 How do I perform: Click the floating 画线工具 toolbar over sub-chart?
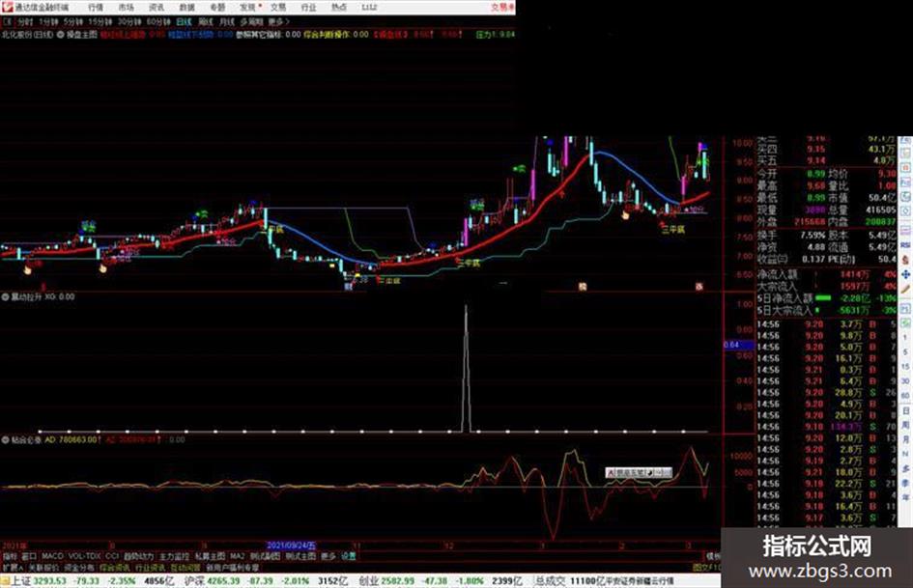pos(639,473)
